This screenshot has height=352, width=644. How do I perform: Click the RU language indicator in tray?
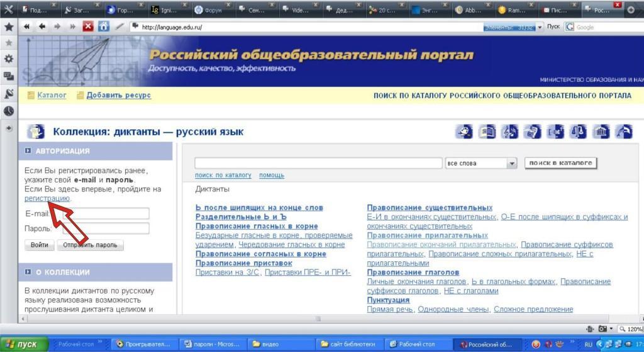tap(588, 344)
